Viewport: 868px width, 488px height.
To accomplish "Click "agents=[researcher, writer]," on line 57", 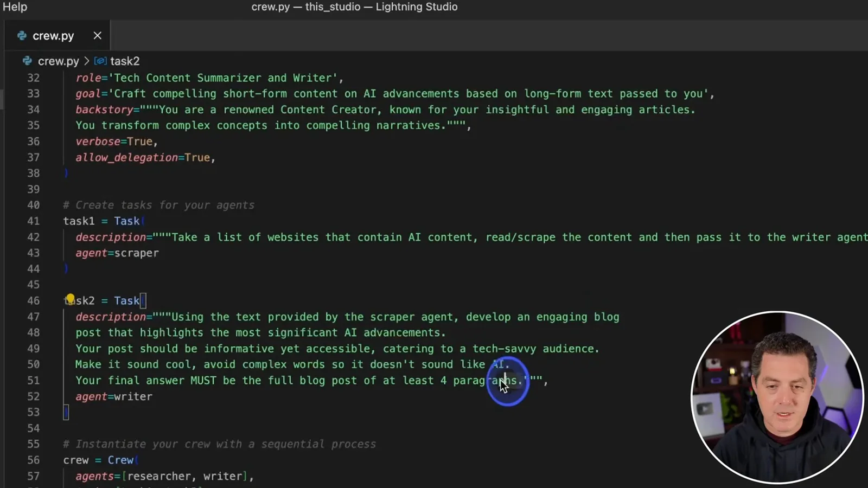I will point(164,477).
